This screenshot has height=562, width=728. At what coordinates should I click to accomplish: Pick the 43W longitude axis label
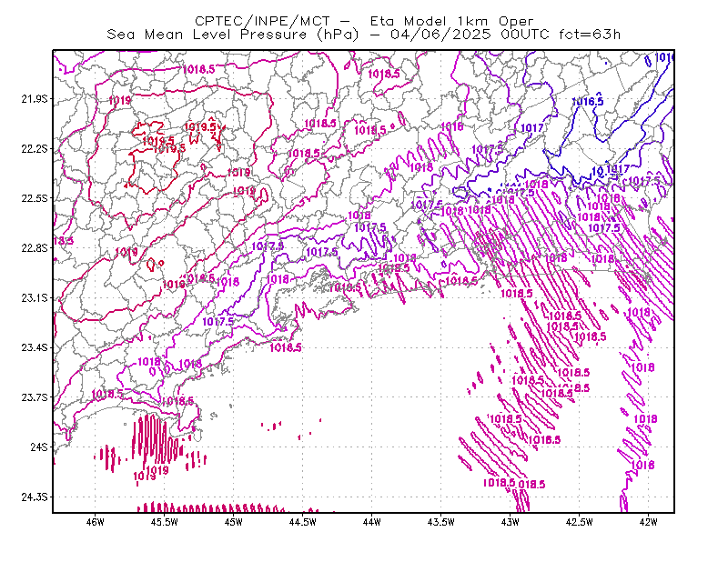pos(511,522)
